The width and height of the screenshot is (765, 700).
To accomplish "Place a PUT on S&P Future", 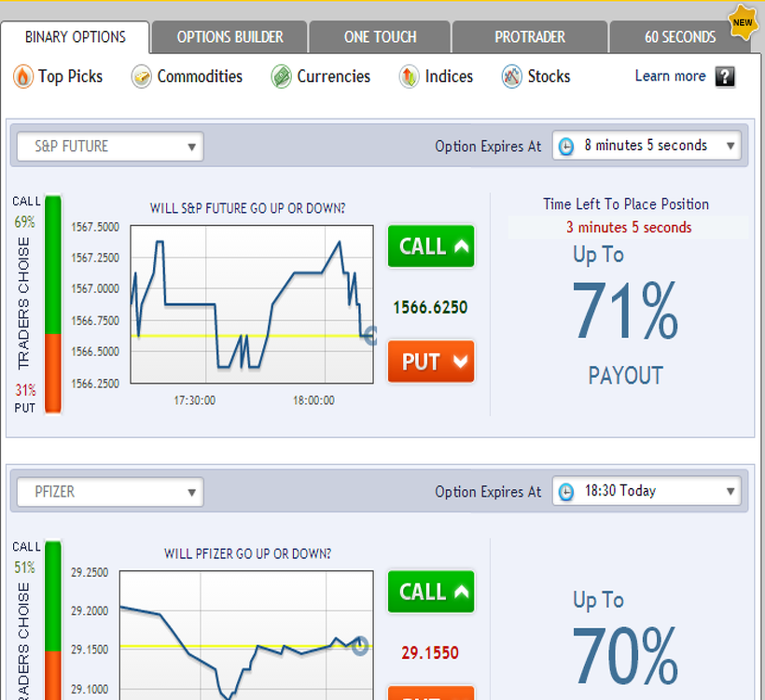I will (x=431, y=362).
